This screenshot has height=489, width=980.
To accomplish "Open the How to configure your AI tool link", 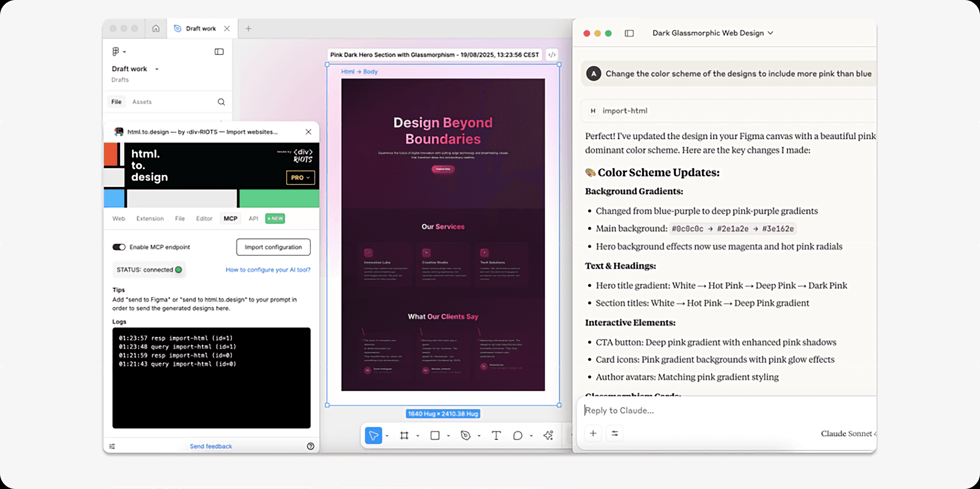I will 268,270.
